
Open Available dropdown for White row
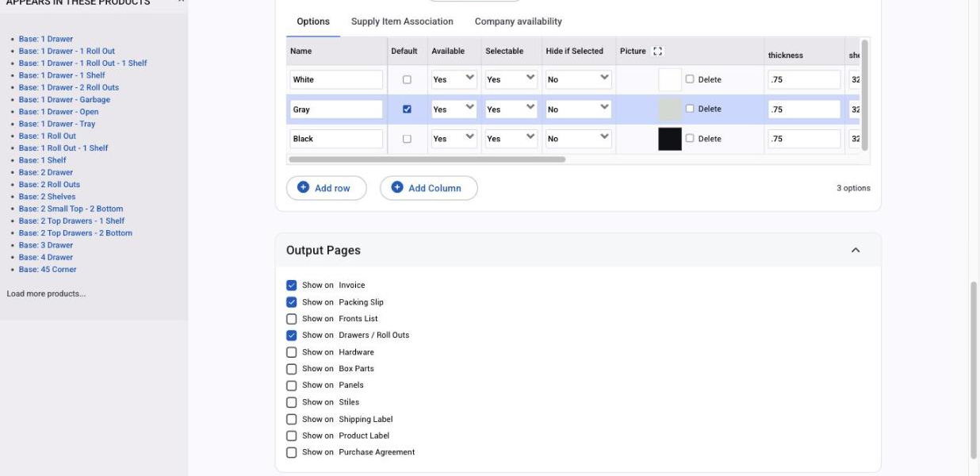[454, 79]
